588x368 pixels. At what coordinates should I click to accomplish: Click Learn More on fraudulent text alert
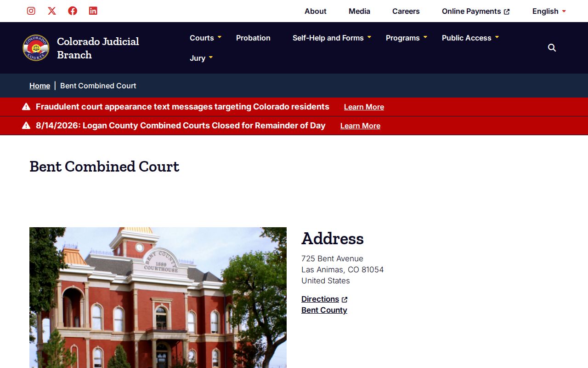[x=364, y=107]
